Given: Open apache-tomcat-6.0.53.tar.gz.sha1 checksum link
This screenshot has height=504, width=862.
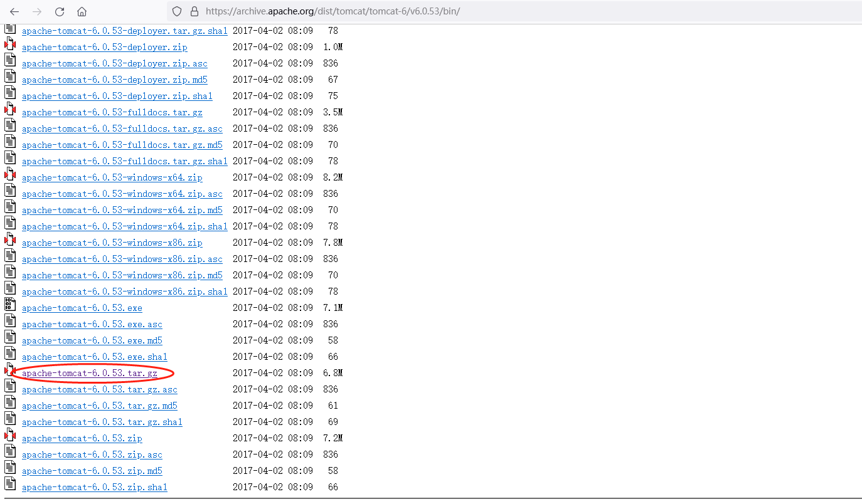Looking at the screenshot, I should tap(102, 422).
